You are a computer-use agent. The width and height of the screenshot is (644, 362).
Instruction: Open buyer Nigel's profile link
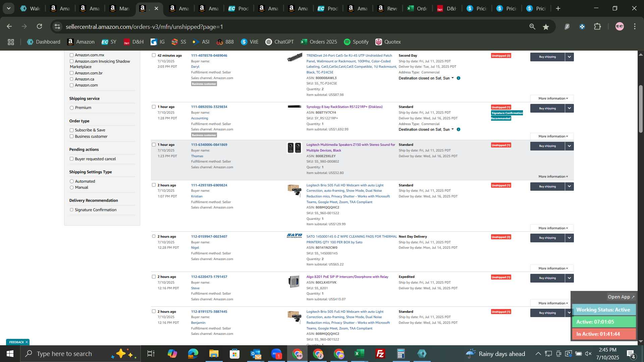195,248
